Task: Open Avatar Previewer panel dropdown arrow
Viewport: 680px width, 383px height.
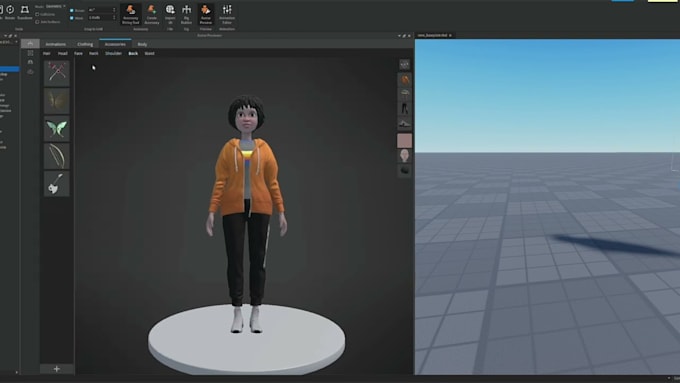Action: [x=399, y=36]
